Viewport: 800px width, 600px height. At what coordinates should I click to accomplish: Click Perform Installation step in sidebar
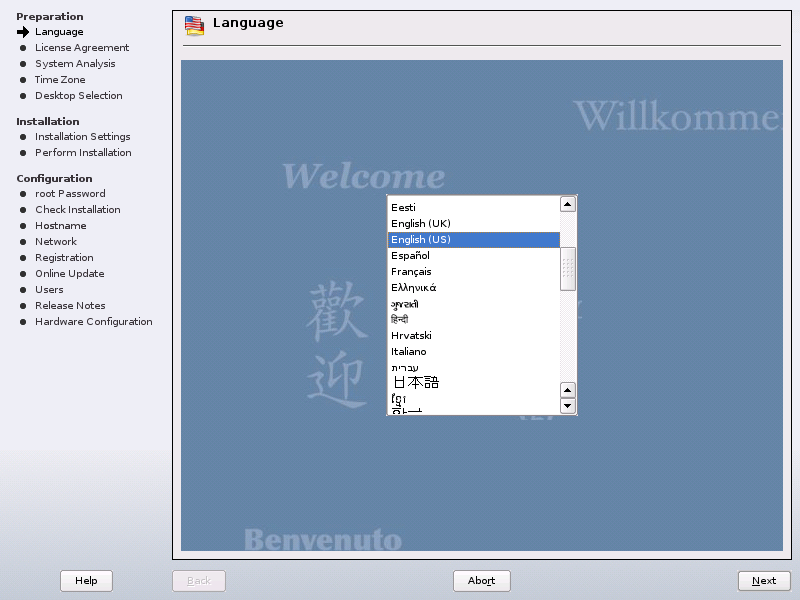83,153
